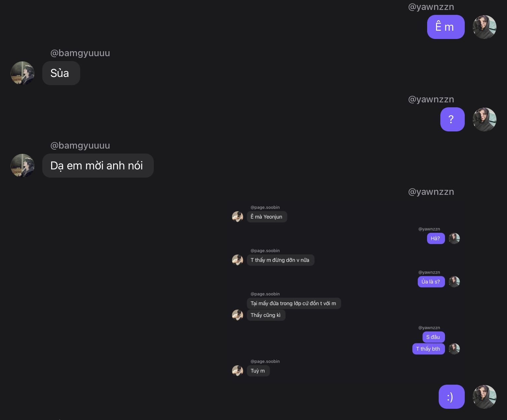Click the 'Ủa là s?' purple bubble
This screenshot has height=420, width=507.
click(x=431, y=282)
